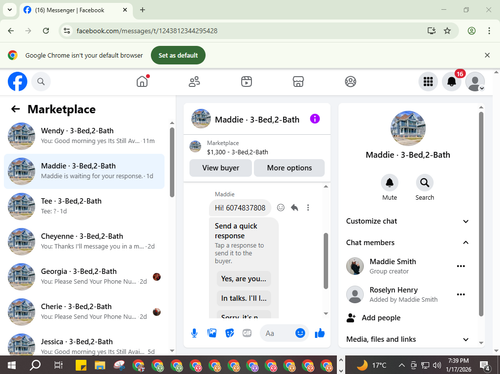Open Cherie 3-Bed,2-Bath conversation
This screenshot has height=374, width=500.
coord(84,312)
